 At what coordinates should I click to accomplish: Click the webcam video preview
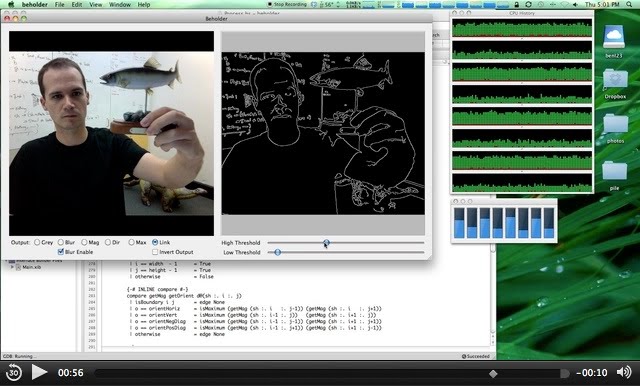coord(111,133)
